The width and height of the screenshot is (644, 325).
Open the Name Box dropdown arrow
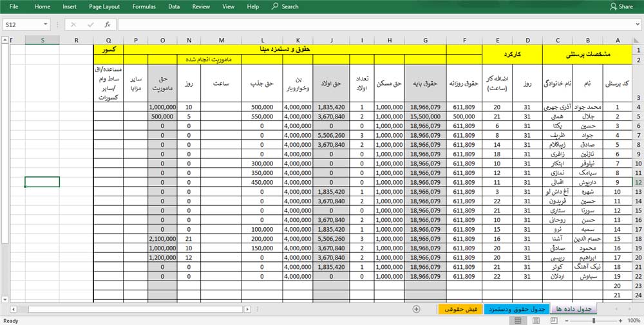click(x=45, y=24)
